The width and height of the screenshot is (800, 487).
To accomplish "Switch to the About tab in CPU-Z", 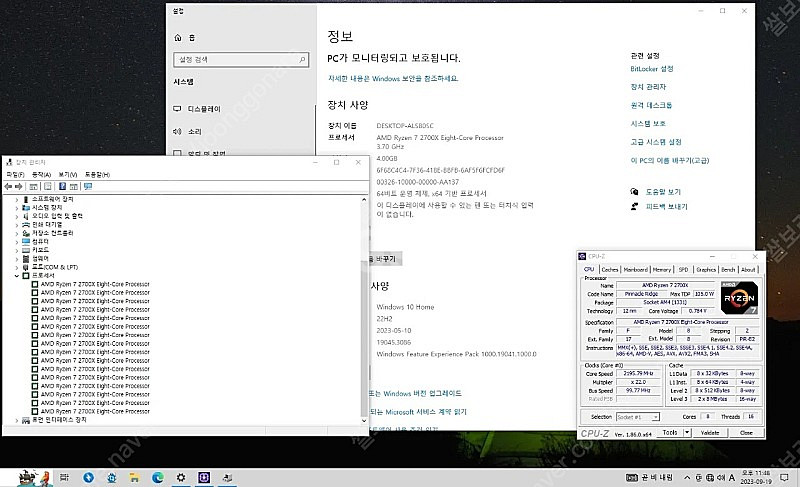I will tap(748, 270).
